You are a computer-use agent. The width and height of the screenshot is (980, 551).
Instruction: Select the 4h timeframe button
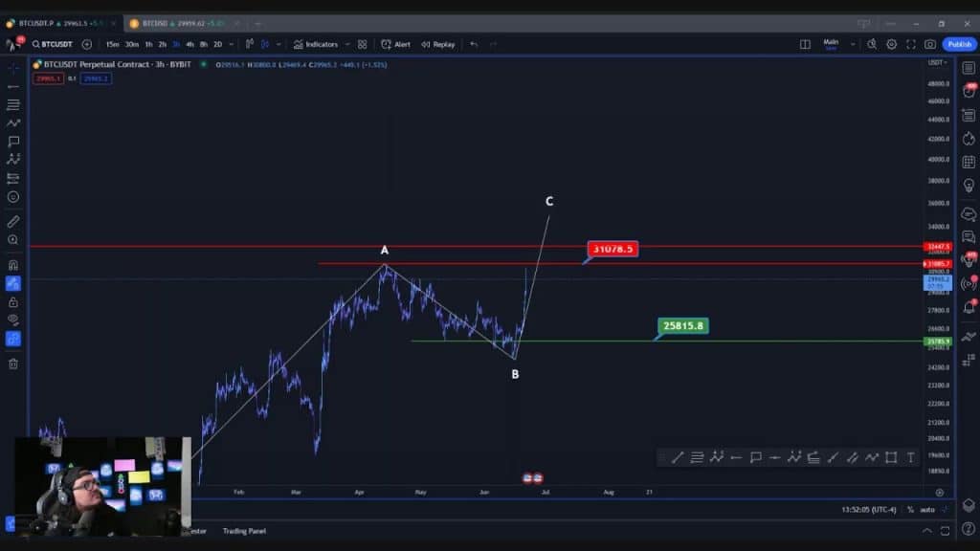click(189, 44)
